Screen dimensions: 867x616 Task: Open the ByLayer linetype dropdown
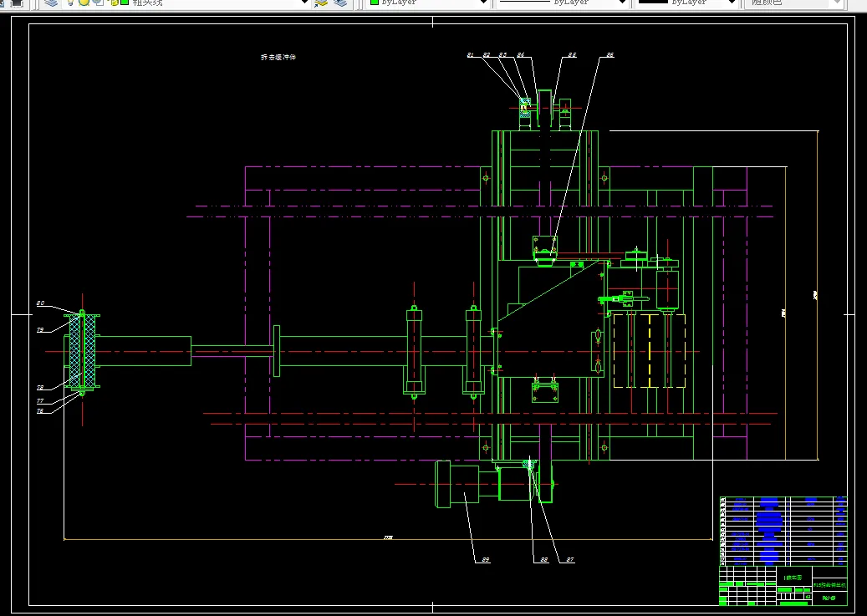pyautogui.click(x=621, y=3)
